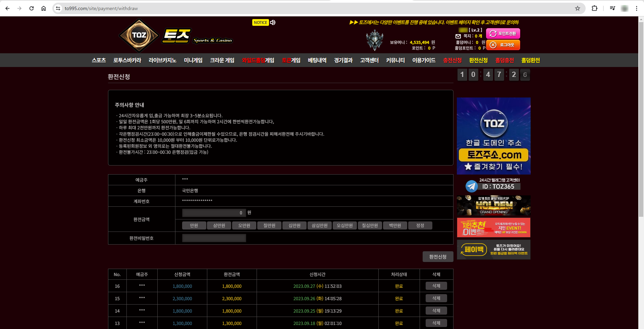Image resolution: width=644 pixels, height=329 pixels.
Task: Open the 크라운 게임 menu
Action: pyautogui.click(x=222, y=60)
